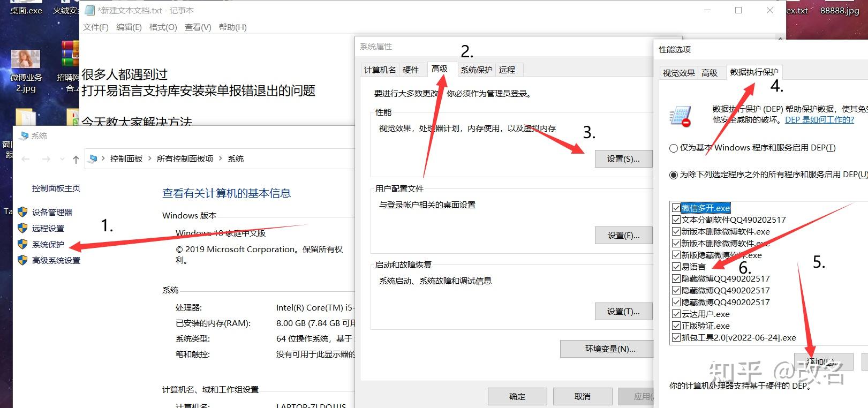
Task: Select 数据执行保护 tab
Action: click(x=754, y=72)
